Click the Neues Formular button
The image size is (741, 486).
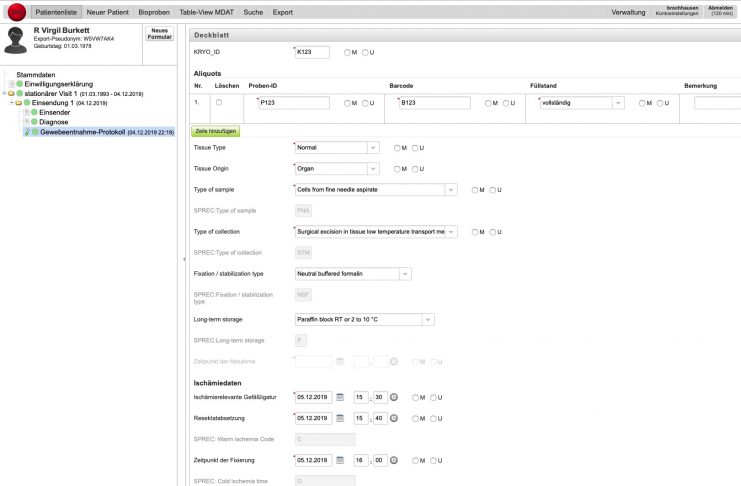[x=160, y=34]
